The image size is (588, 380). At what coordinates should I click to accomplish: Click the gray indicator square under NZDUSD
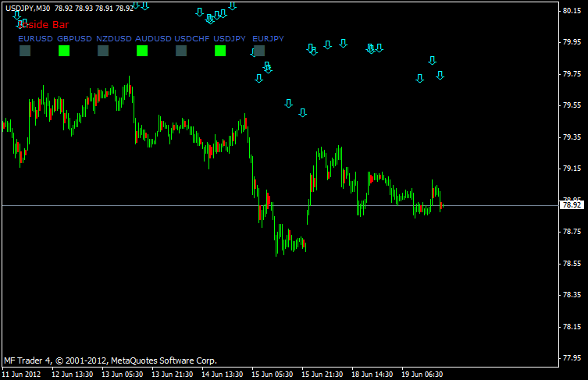(x=103, y=51)
